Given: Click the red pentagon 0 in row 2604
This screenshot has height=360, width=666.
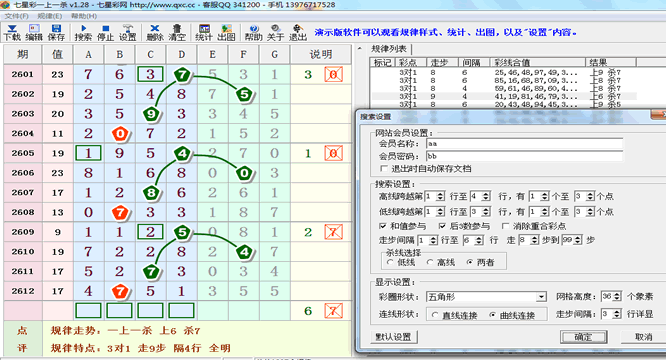Looking at the screenshot, I should tap(120, 134).
